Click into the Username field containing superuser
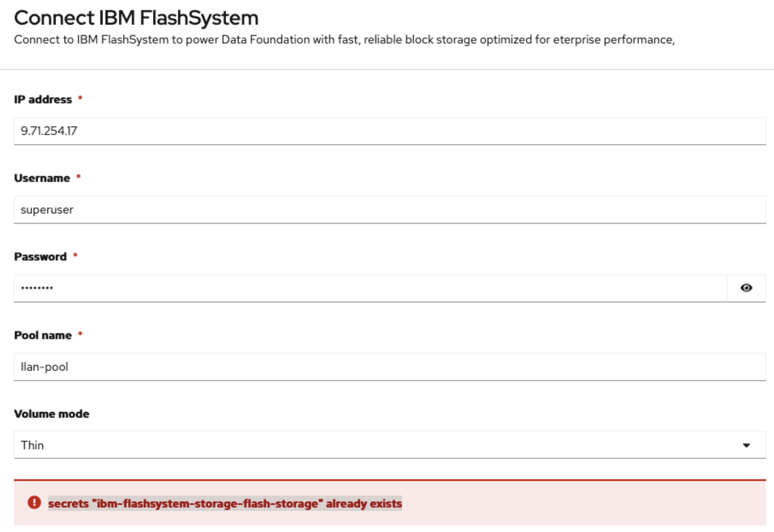774x532 pixels. click(x=389, y=210)
